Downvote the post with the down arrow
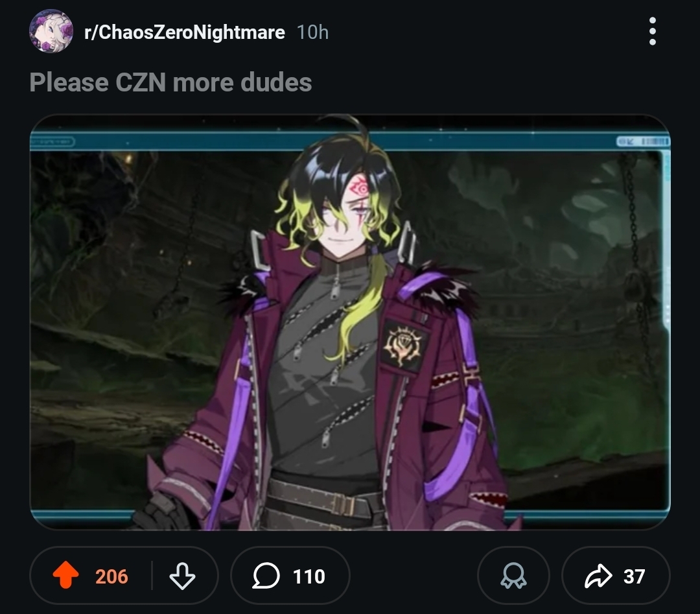This screenshot has width=700, height=614. click(182, 576)
